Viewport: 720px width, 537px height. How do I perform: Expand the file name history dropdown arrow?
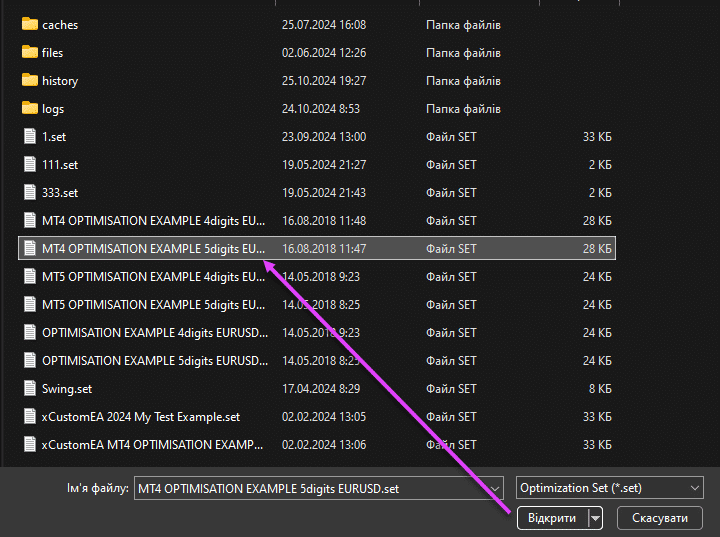pyautogui.click(x=493, y=488)
